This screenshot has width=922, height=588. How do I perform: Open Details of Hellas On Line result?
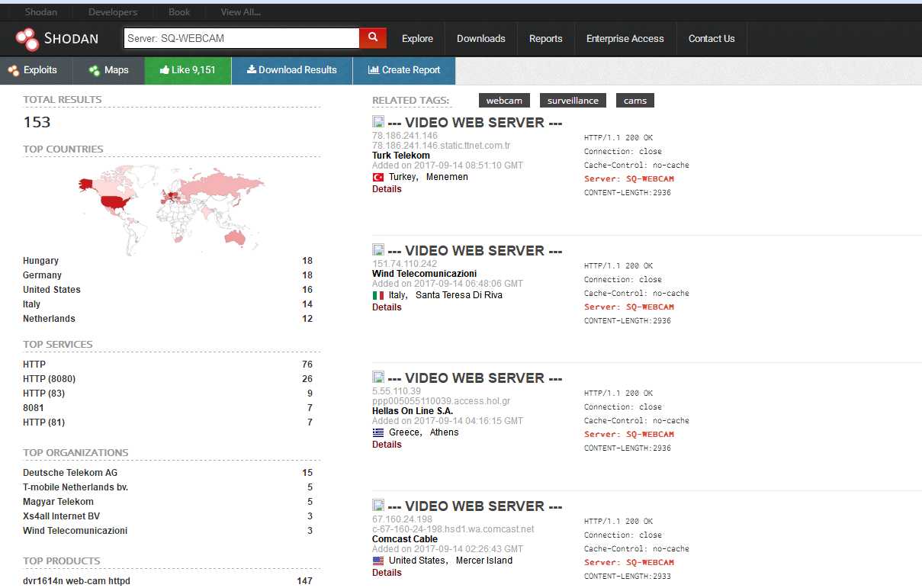[387, 445]
